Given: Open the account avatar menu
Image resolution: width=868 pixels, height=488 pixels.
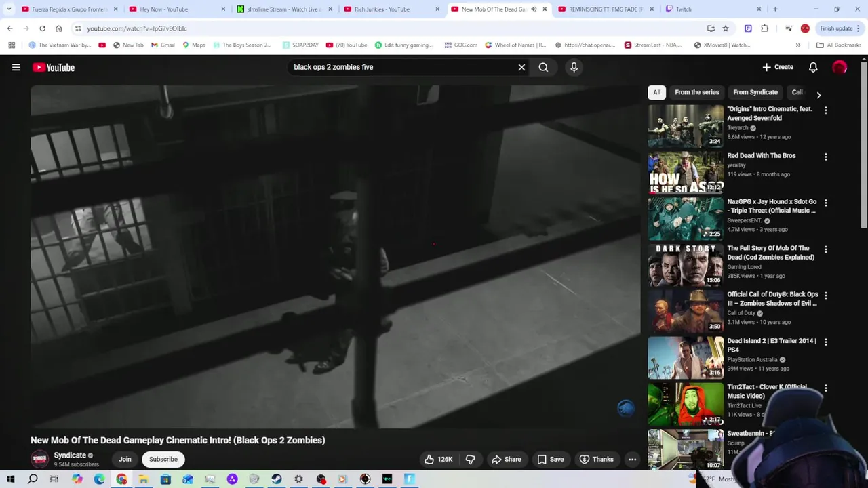Looking at the screenshot, I should [840, 67].
